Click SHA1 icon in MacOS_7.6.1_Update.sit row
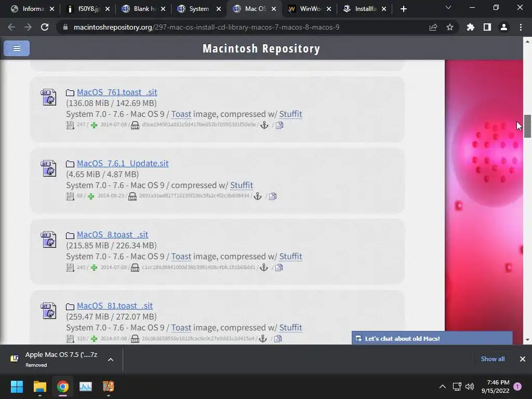532x399 pixels. click(x=132, y=196)
